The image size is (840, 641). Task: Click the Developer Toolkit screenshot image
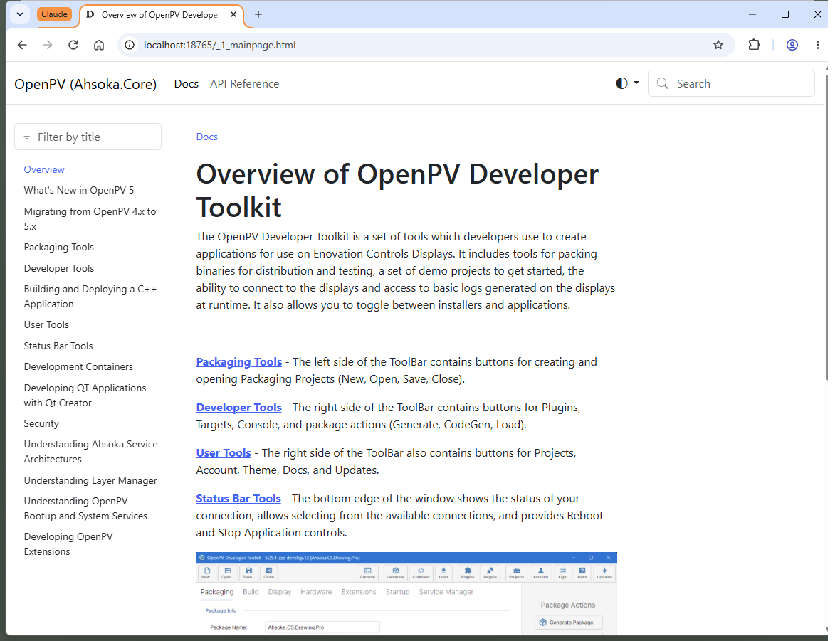pyautogui.click(x=406, y=593)
